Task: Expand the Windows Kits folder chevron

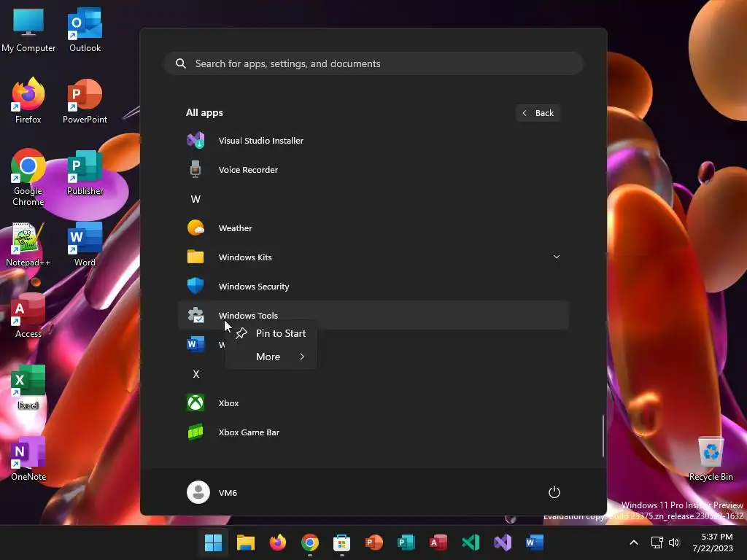Action: point(556,257)
